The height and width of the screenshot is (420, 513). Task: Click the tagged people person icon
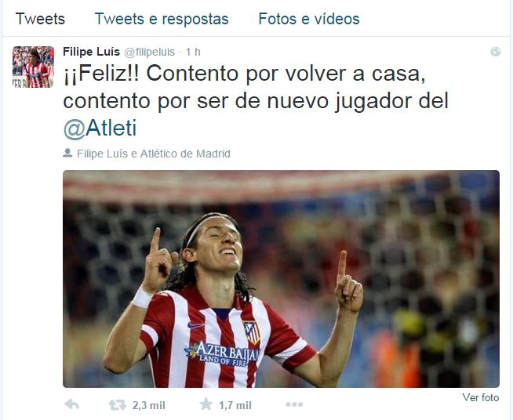coord(67,153)
